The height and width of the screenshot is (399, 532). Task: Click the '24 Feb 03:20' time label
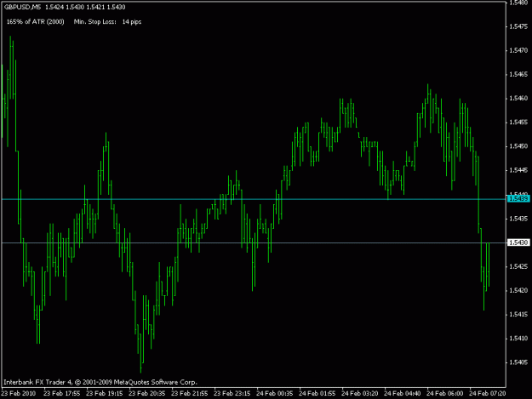point(360,393)
